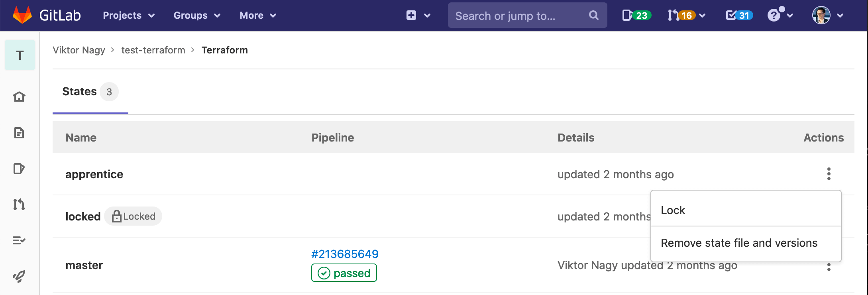868x295 pixels.
Task: Open the Requirements checklist sidebar icon
Action: coord(19,240)
